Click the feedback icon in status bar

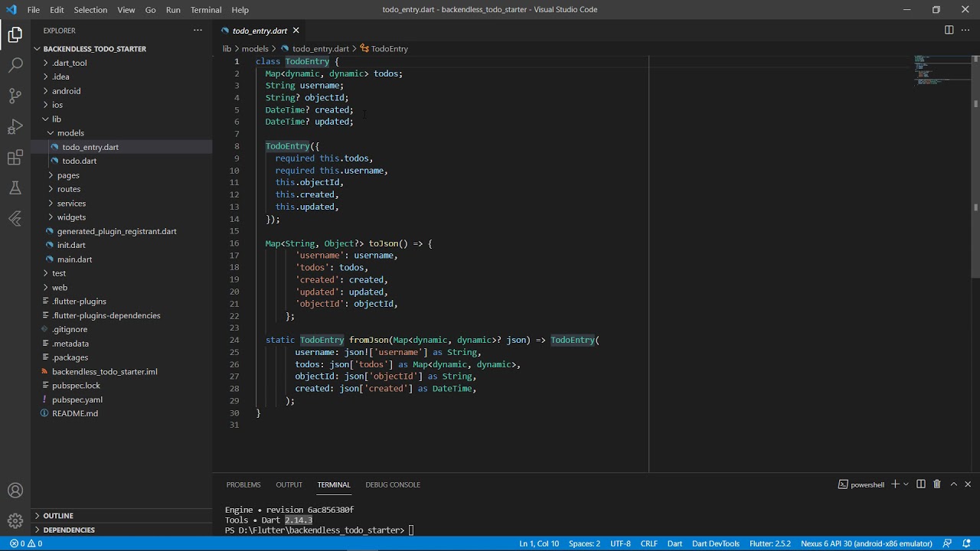coord(947,543)
